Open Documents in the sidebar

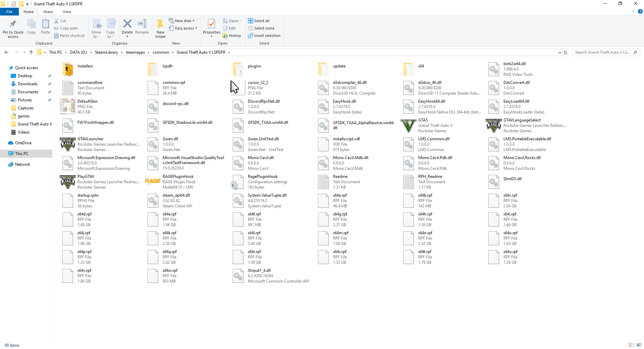[x=28, y=92]
